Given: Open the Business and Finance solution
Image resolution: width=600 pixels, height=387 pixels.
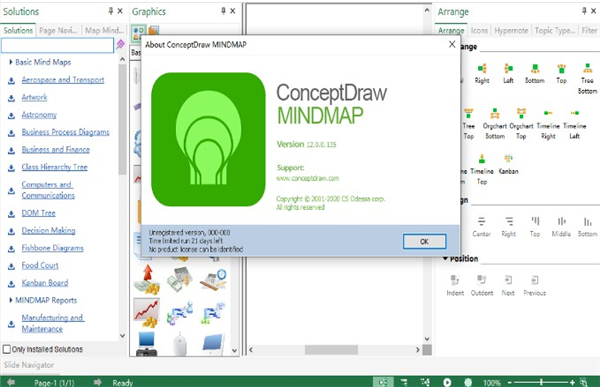Looking at the screenshot, I should (x=55, y=149).
